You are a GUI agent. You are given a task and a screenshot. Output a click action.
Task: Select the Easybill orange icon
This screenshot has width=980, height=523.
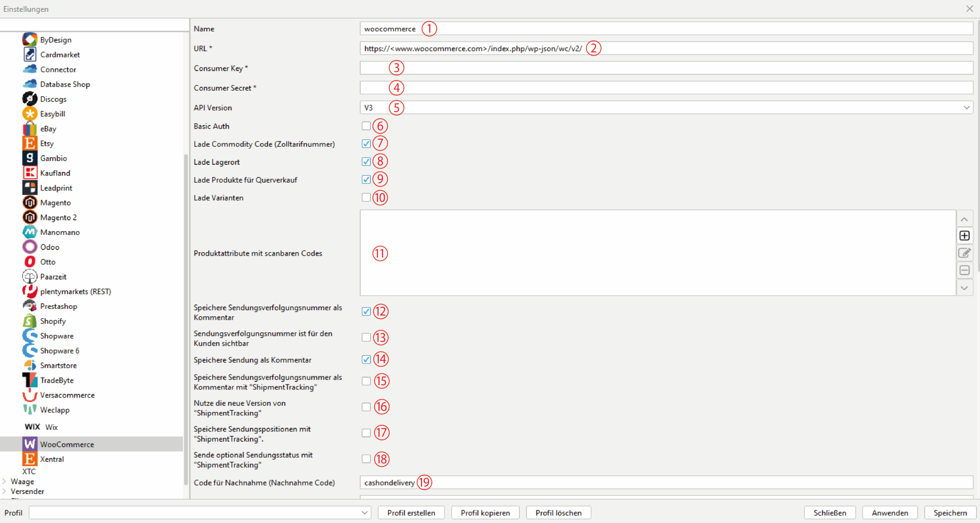point(30,114)
